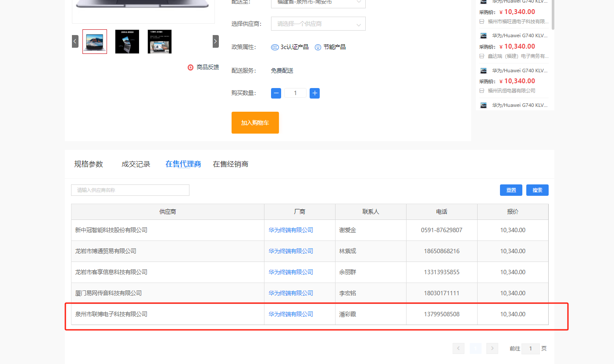Click the 节能产品 energy-saving icon
Image resolution: width=614 pixels, height=364 pixels.
coord(318,47)
